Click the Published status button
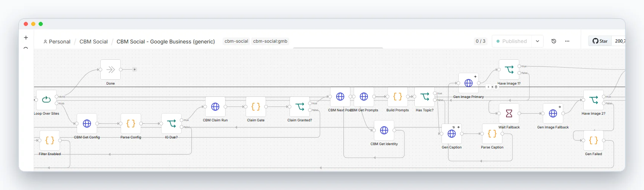 click(x=512, y=41)
